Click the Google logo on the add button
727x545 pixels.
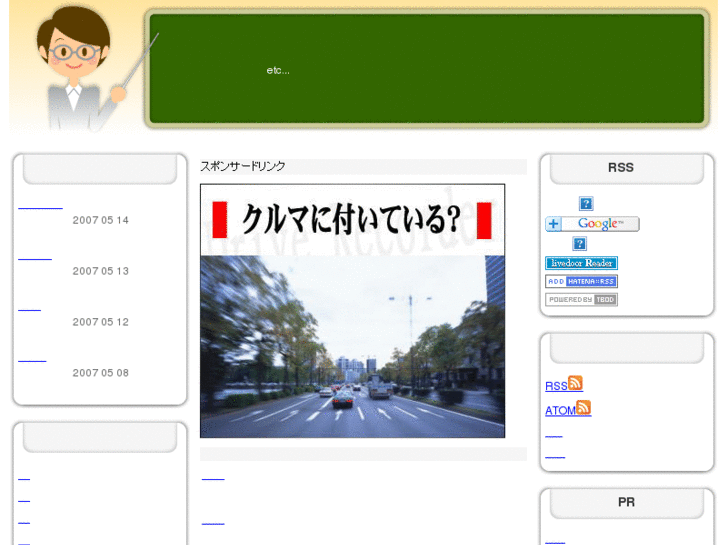click(600, 224)
